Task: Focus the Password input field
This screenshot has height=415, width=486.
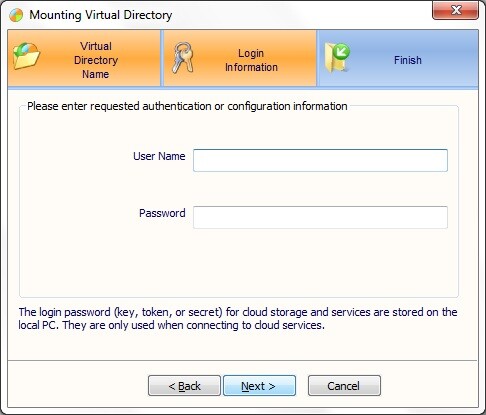Action: (x=320, y=217)
